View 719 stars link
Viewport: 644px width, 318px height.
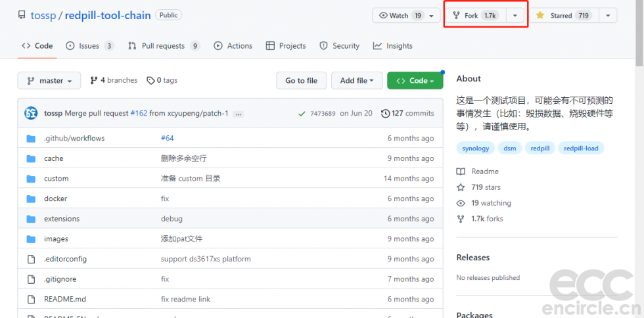point(486,187)
